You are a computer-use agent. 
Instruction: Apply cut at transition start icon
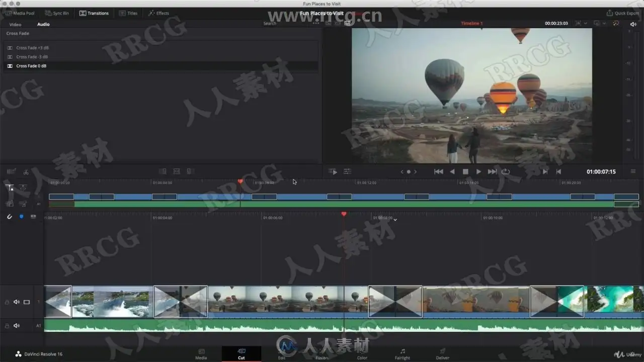point(163,171)
